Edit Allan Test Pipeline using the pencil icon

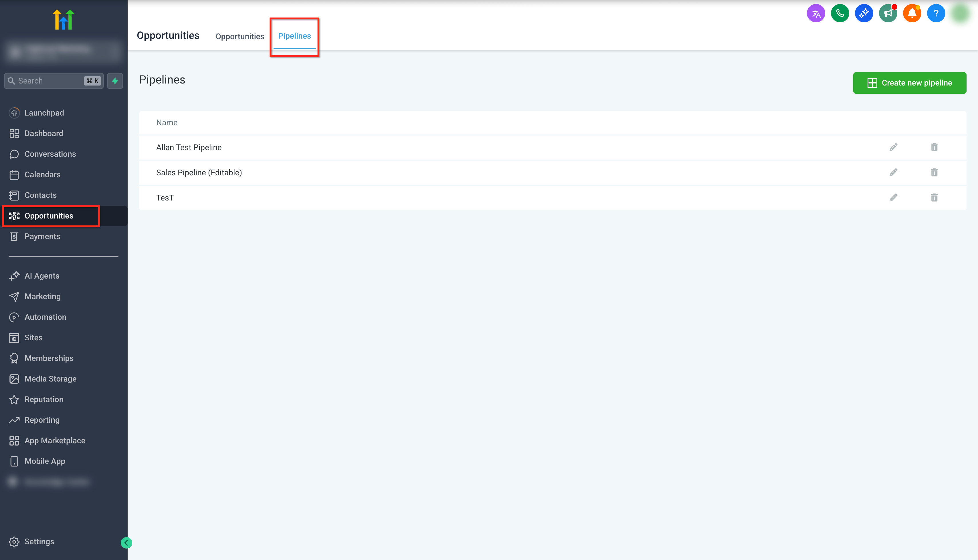(x=894, y=147)
